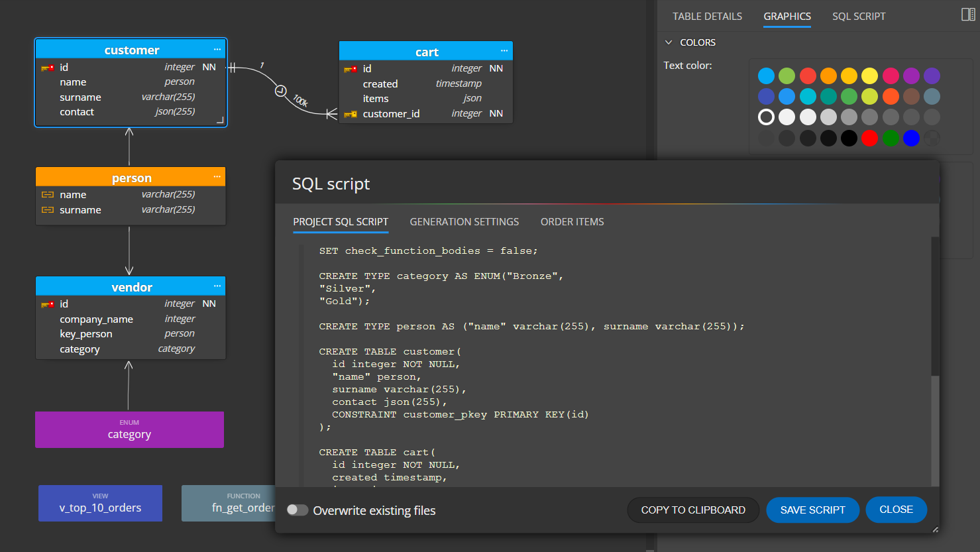
Task: Click the cart table header
Action: [426, 51]
